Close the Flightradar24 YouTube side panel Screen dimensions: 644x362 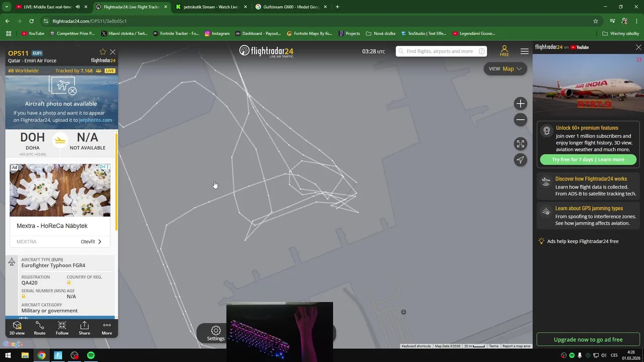638,47
